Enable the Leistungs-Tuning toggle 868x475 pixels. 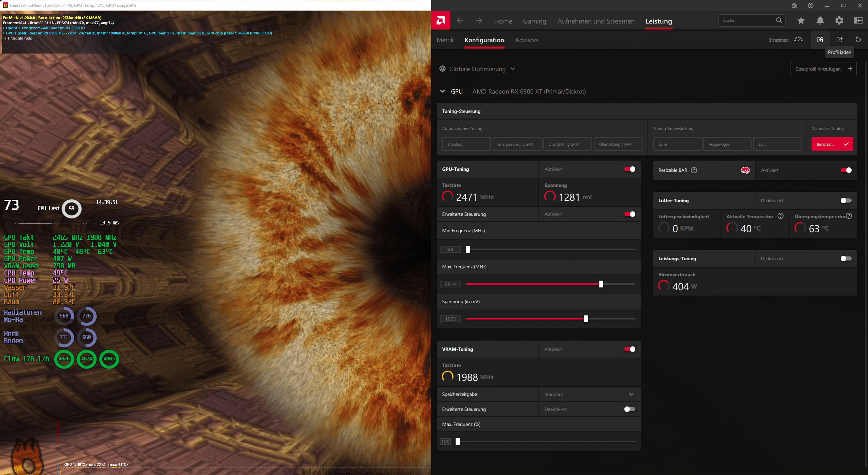(846, 258)
